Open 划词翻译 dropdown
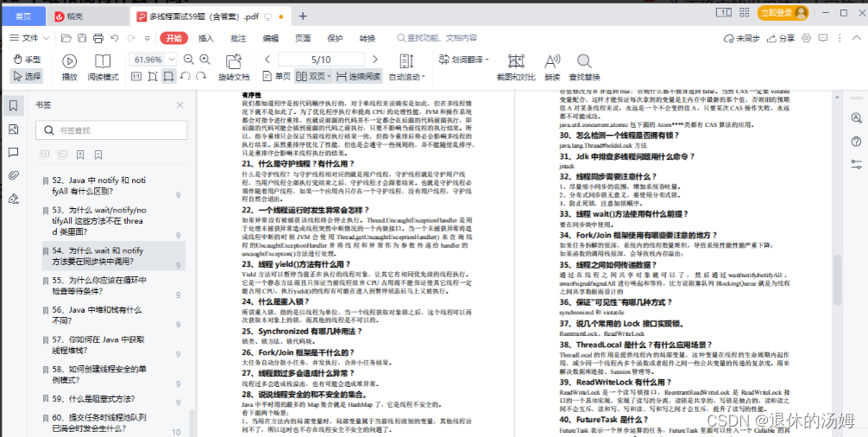 click(x=464, y=60)
